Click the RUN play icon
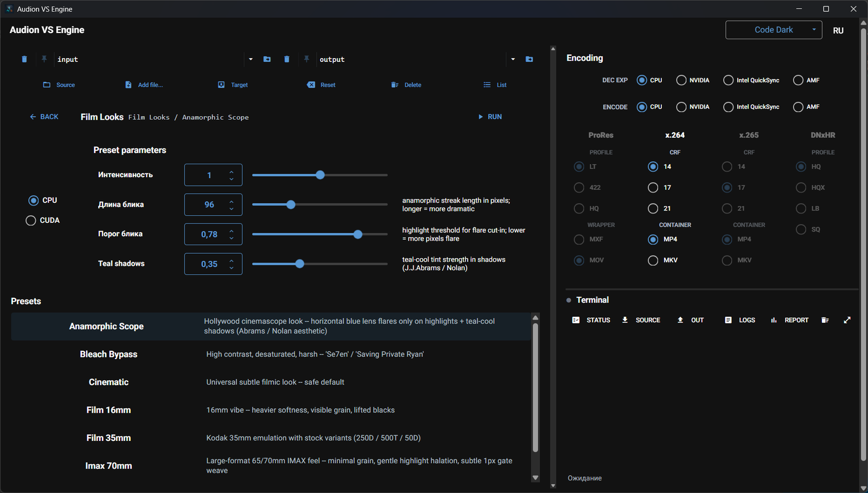 (481, 117)
